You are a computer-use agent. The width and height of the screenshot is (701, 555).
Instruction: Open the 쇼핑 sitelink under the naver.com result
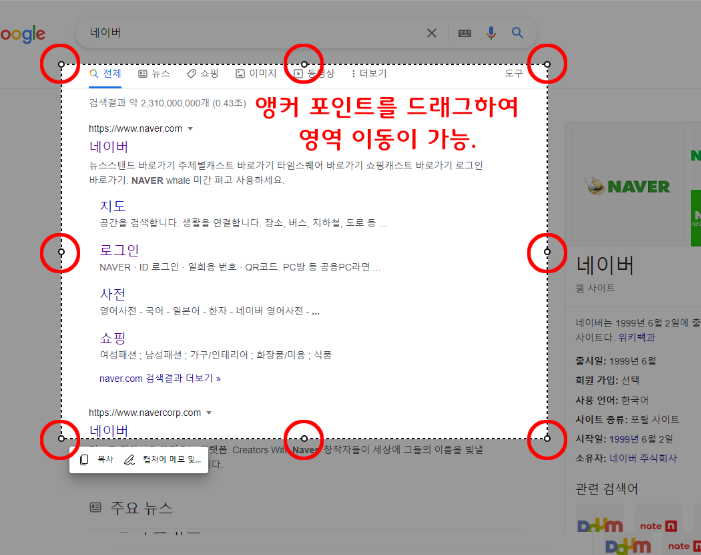tap(113, 338)
